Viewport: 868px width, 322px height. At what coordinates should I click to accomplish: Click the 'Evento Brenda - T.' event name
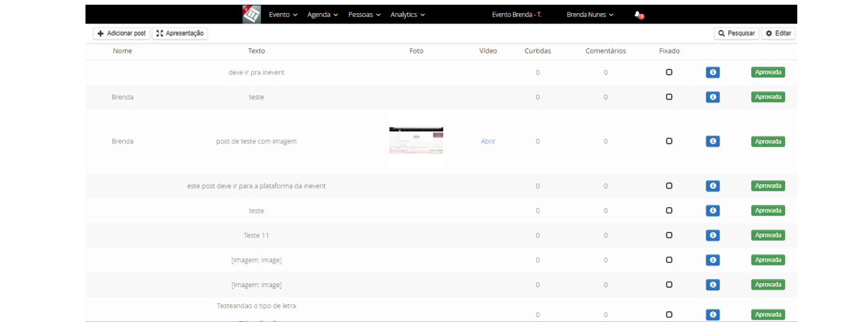click(517, 15)
